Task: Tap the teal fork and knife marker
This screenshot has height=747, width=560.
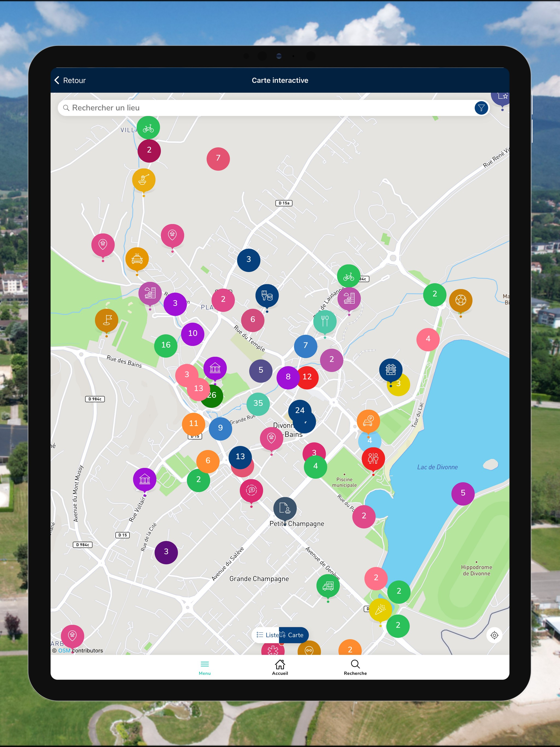Action: [x=325, y=322]
